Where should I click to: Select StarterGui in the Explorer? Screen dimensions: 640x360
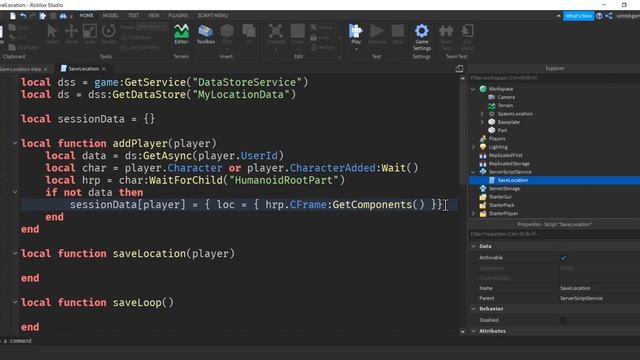coord(500,197)
